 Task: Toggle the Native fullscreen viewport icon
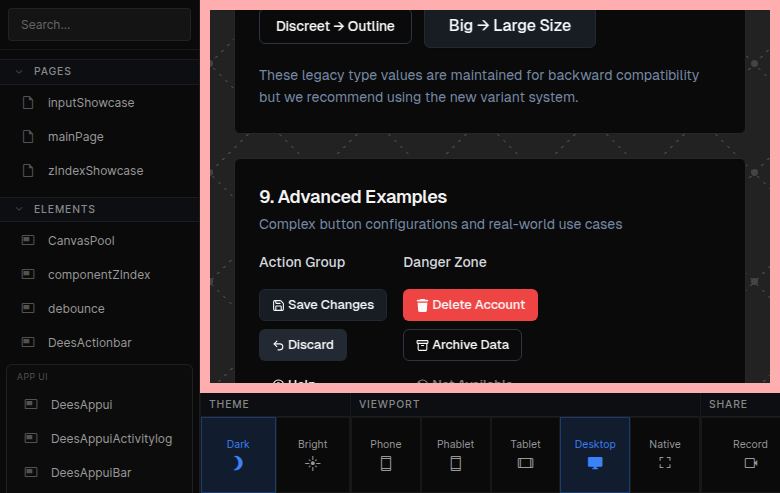point(664,463)
